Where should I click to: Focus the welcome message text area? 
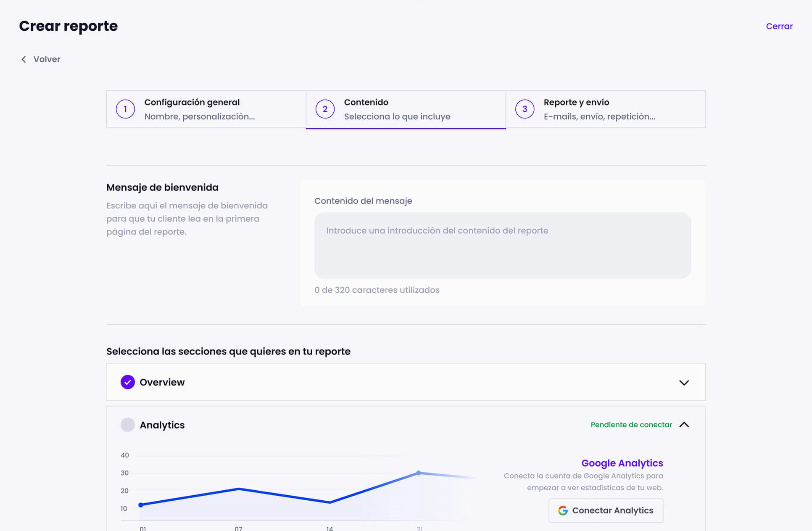coord(502,245)
